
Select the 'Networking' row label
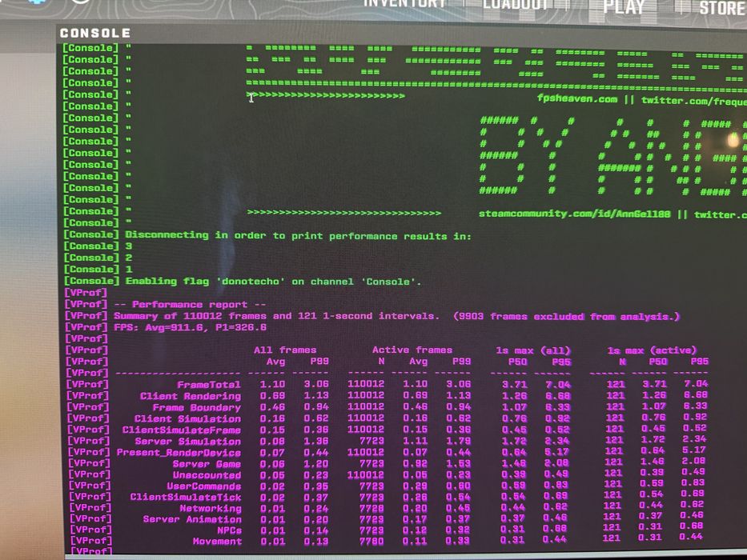211,508
